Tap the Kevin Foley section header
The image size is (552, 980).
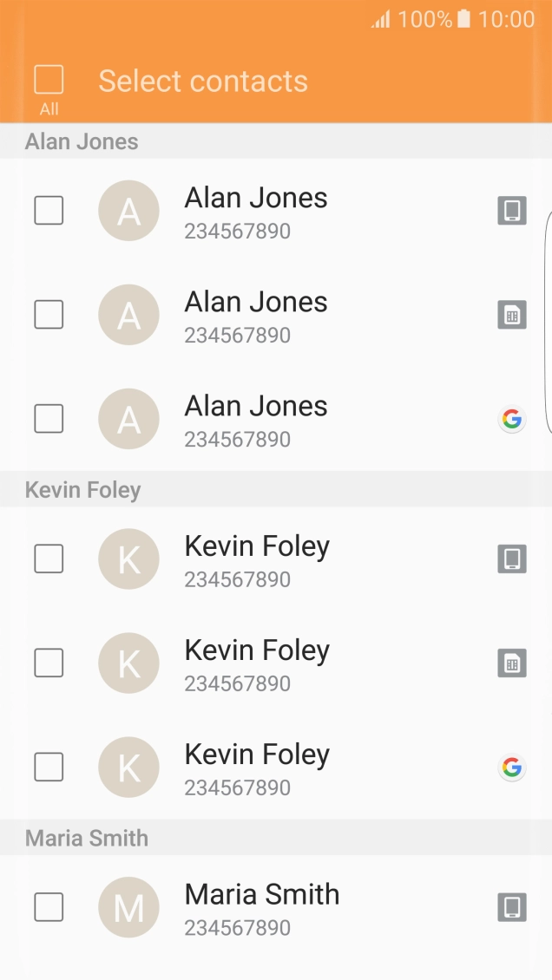pyautogui.click(x=83, y=490)
